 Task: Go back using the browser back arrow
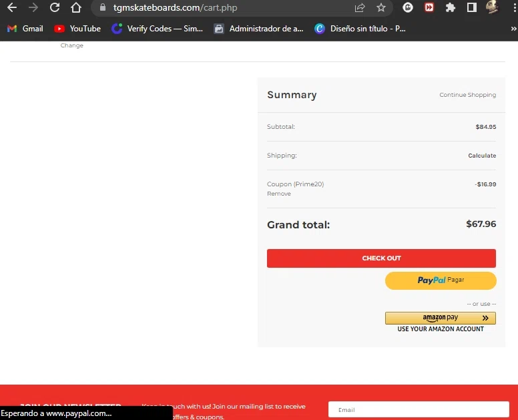click(x=12, y=7)
